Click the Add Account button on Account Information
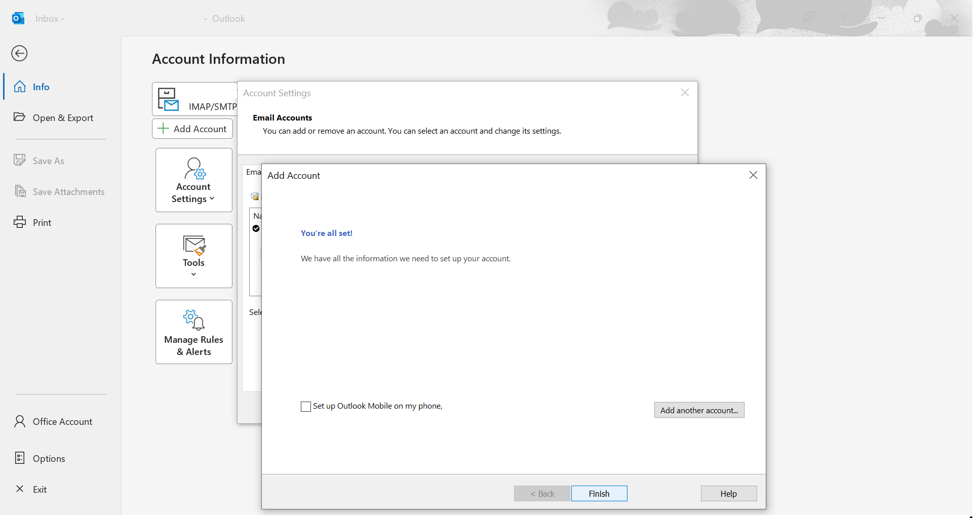This screenshot has width=980, height=518. coord(192,129)
